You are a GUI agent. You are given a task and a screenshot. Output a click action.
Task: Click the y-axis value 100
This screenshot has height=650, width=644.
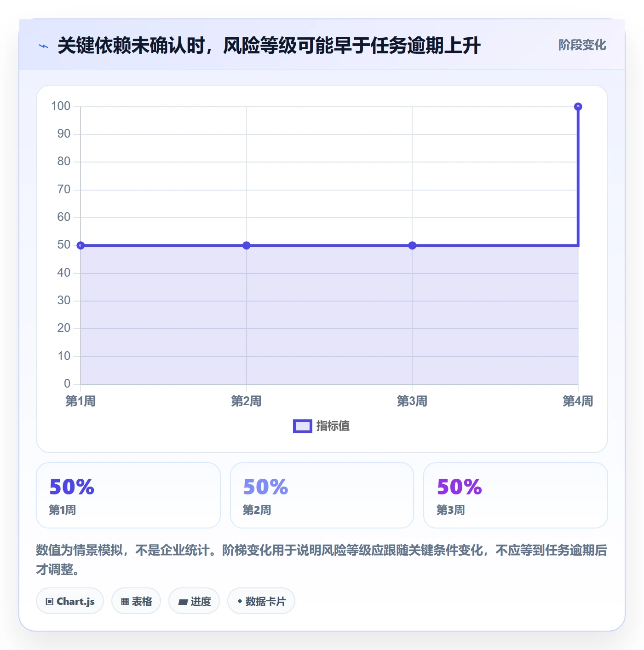(61, 106)
